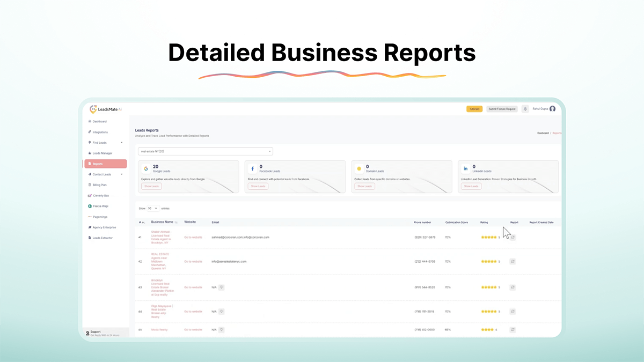
Task: Expand the Contact Leads submenu
Action: (x=122, y=174)
